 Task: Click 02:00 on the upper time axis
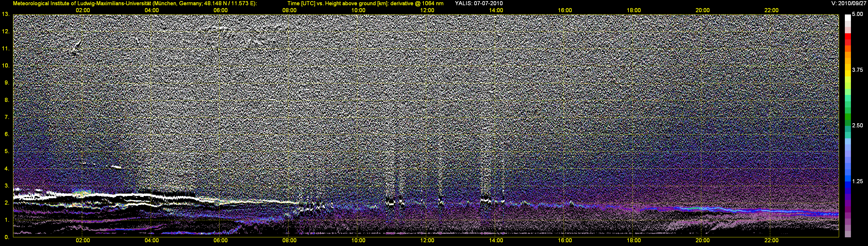tap(82, 10)
